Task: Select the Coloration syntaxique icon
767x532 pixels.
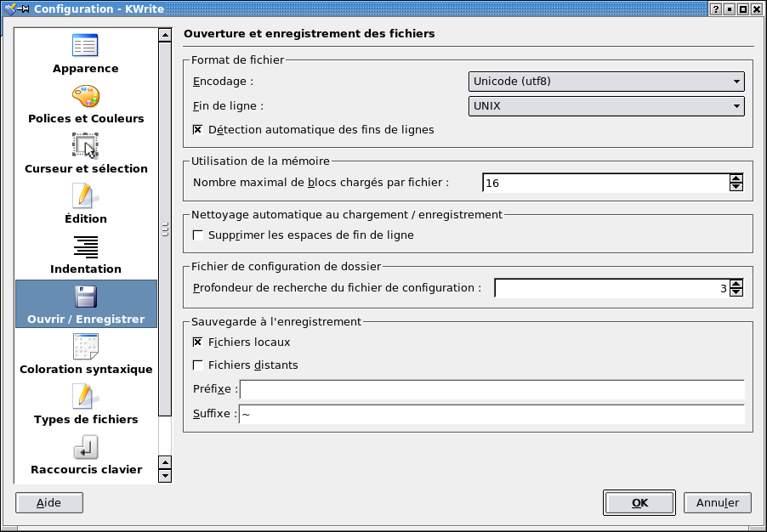Action: (86, 347)
